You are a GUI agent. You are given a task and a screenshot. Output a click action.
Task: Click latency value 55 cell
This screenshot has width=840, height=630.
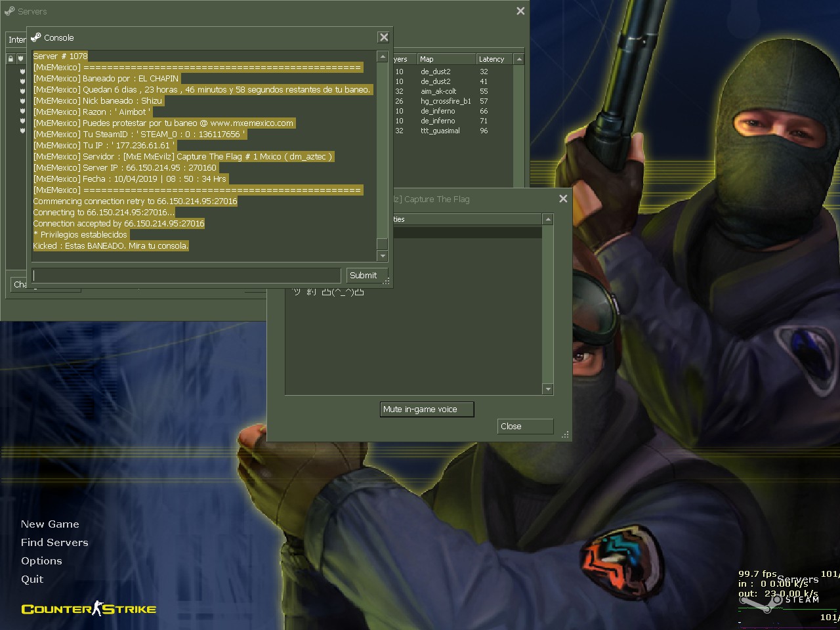point(484,91)
